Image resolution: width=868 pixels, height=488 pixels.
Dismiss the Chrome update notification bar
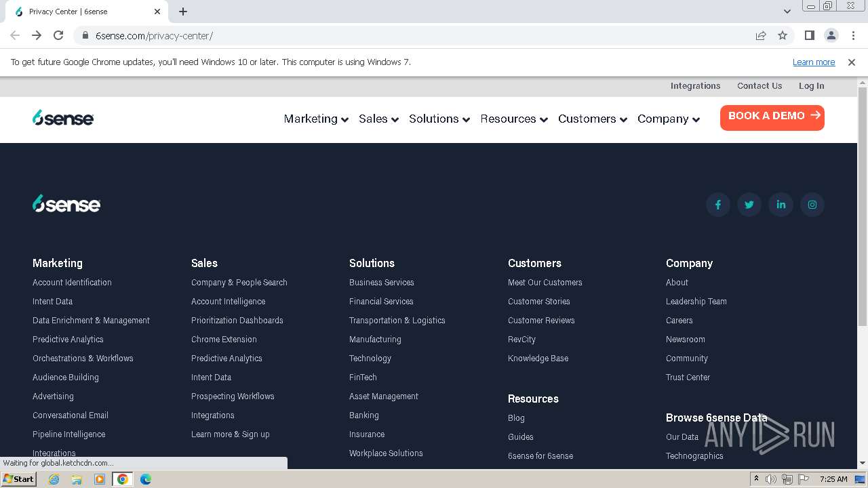click(852, 62)
